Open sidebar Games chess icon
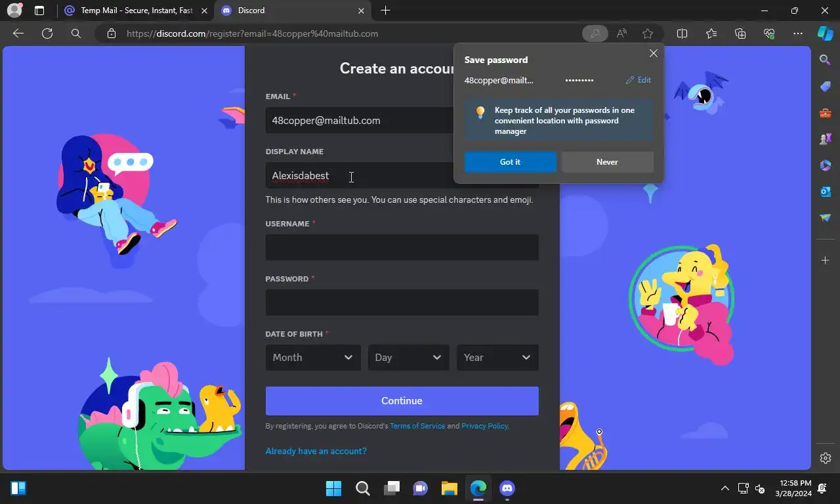Image resolution: width=840 pixels, height=504 pixels. pyautogui.click(x=826, y=138)
